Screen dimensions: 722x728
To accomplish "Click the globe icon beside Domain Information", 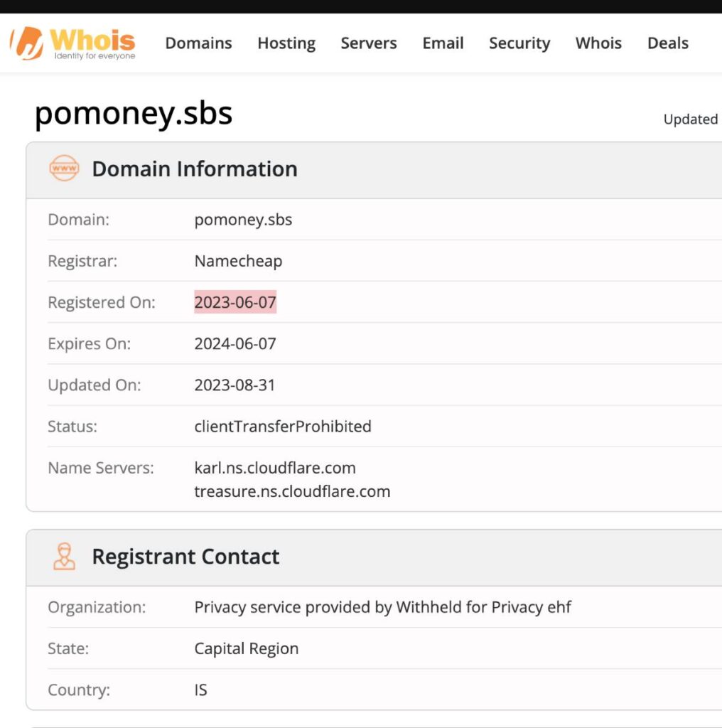I will (64, 168).
